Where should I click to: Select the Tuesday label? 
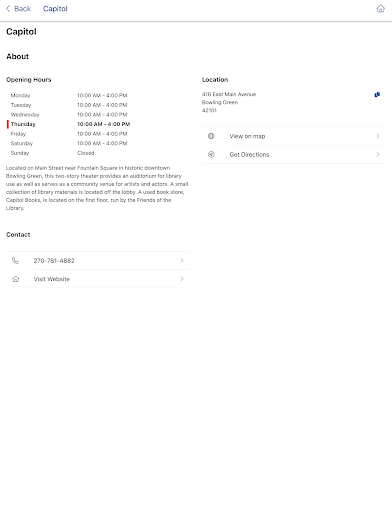(21, 105)
